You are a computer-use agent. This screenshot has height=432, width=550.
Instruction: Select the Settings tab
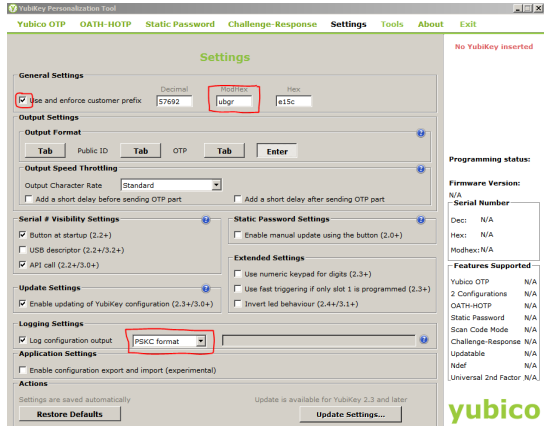tap(348, 24)
